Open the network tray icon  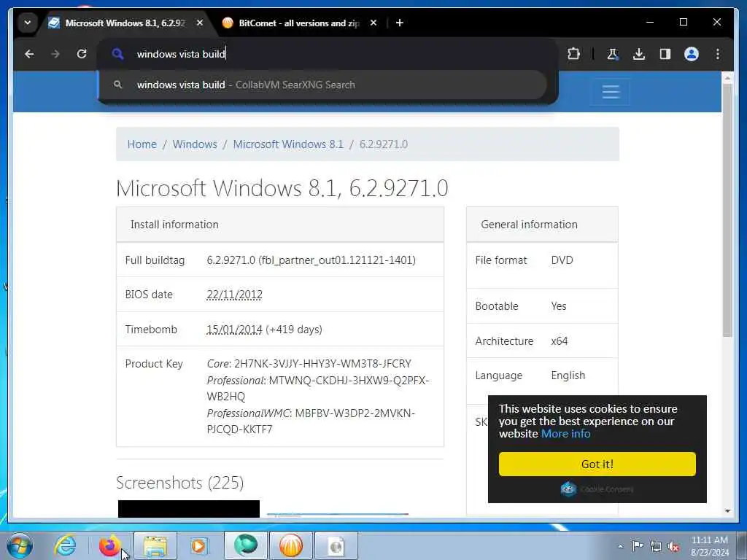pos(656,546)
